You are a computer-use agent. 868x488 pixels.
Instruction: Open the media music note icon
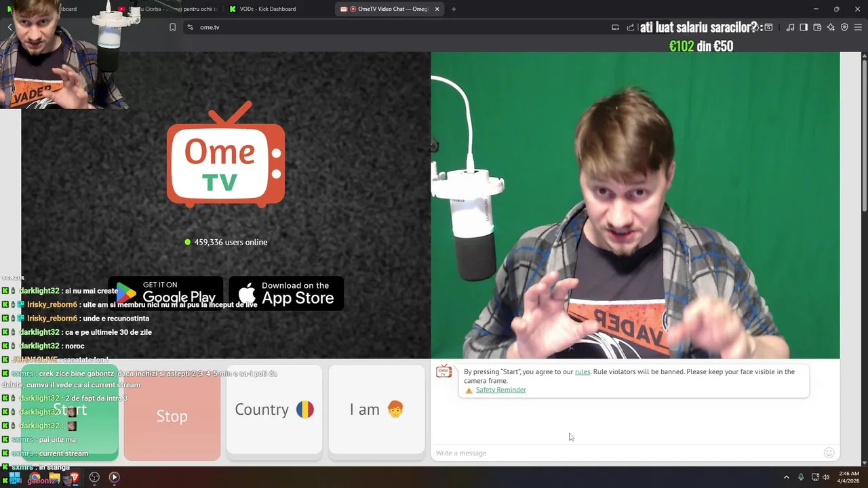point(790,27)
